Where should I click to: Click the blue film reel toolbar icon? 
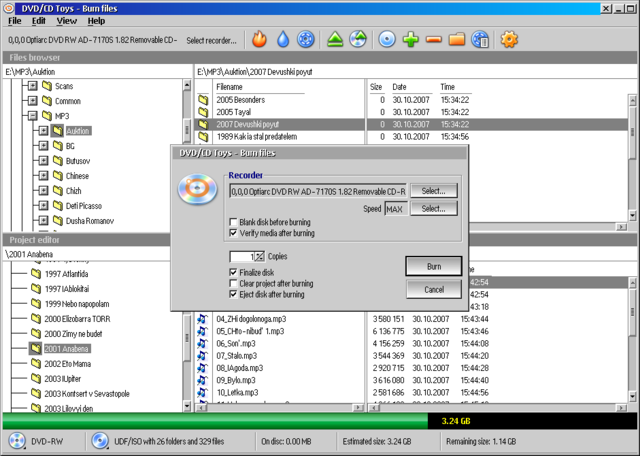pyautogui.click(x=305, y=40)
